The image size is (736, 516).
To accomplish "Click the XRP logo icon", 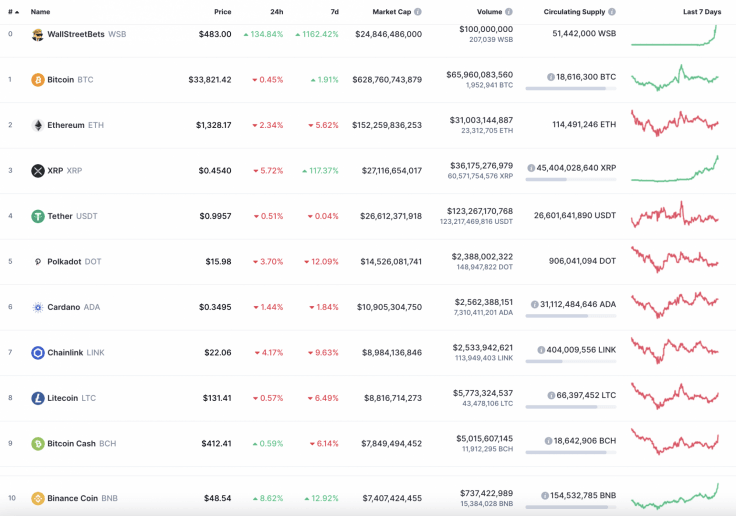I will coord(38,171).
